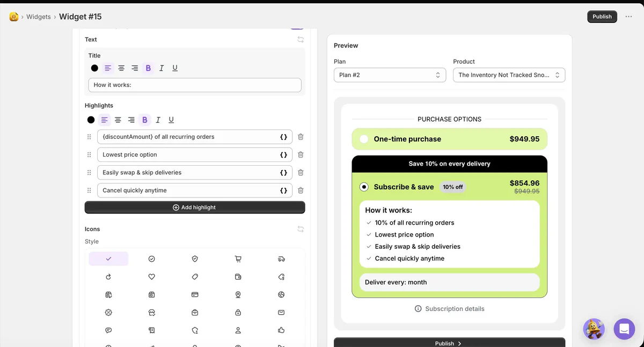This screenshot has height=347, width=644.
Task: Open the Highlights text color picker
Action: [x=91, y=120]
